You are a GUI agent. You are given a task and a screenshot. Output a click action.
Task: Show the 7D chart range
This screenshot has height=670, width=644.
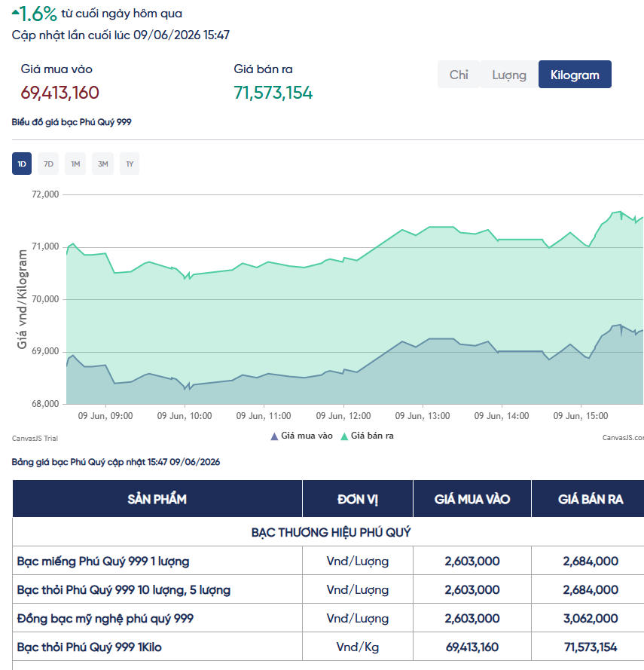[48, 164]
